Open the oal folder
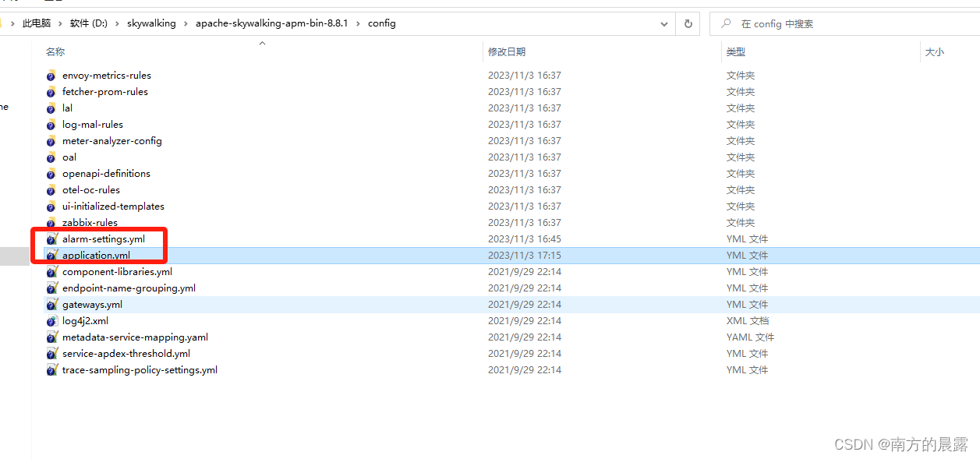The height and width of the screenshot is (459, 980). pos(69,157)
